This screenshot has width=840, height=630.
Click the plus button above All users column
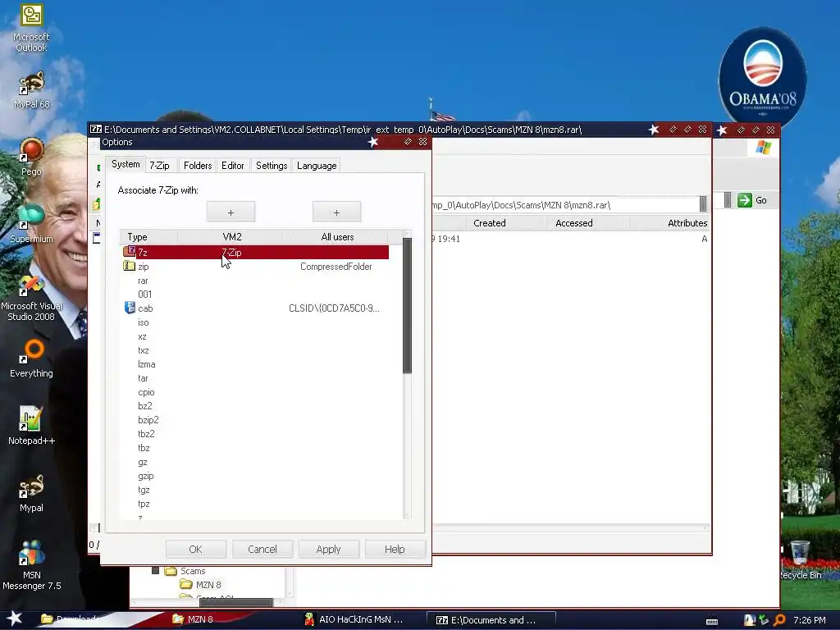pyautogui.click(x=336, y=212)
